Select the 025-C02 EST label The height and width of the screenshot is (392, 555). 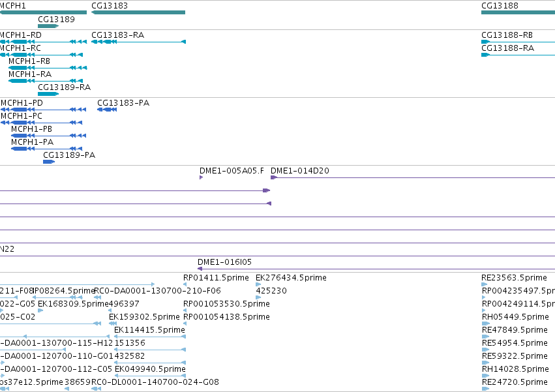(18, 317)
